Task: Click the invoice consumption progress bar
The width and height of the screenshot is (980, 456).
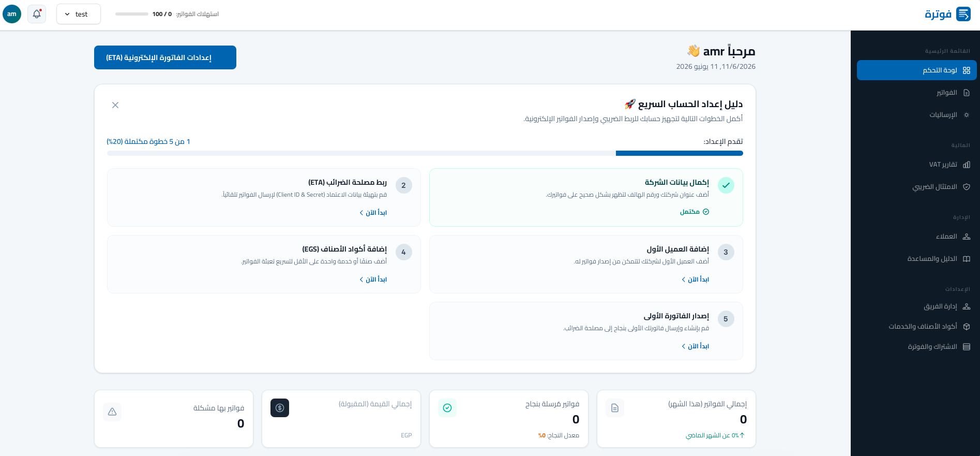Action: (x=132, y=14)
